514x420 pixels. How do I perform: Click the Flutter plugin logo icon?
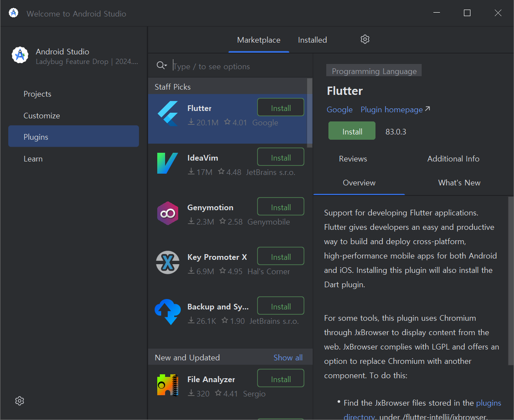(x=168, y=114)
